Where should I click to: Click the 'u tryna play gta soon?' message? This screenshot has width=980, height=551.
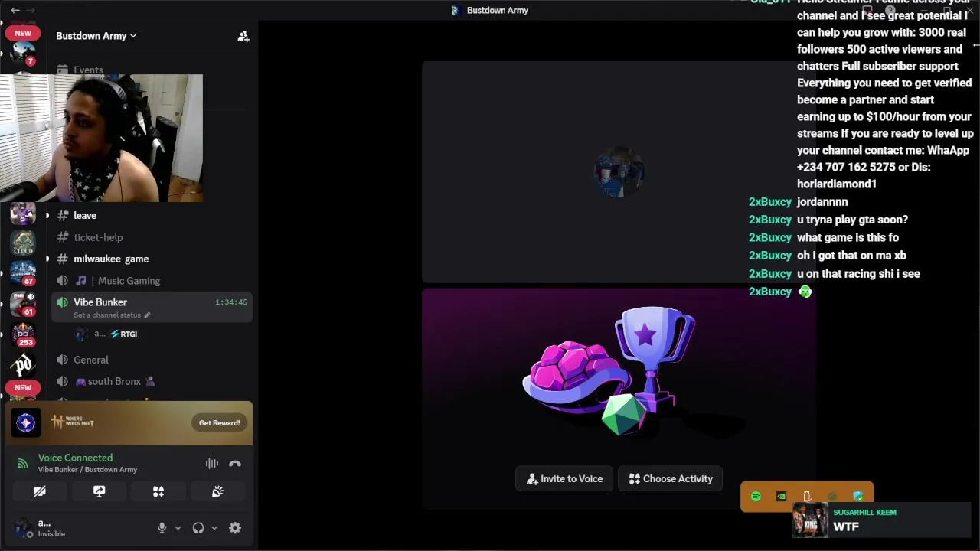pyautogui.click(x=852, y=220)
